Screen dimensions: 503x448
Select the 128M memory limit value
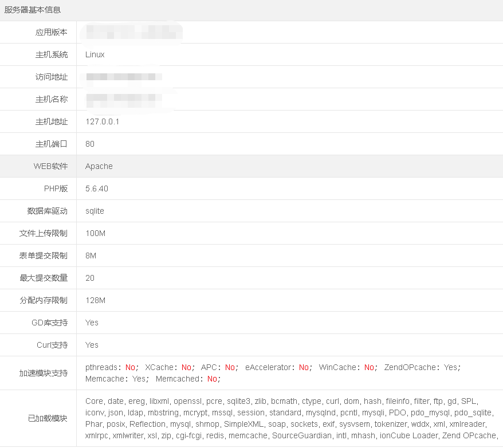pyautogui.click(x=95, y=300)
